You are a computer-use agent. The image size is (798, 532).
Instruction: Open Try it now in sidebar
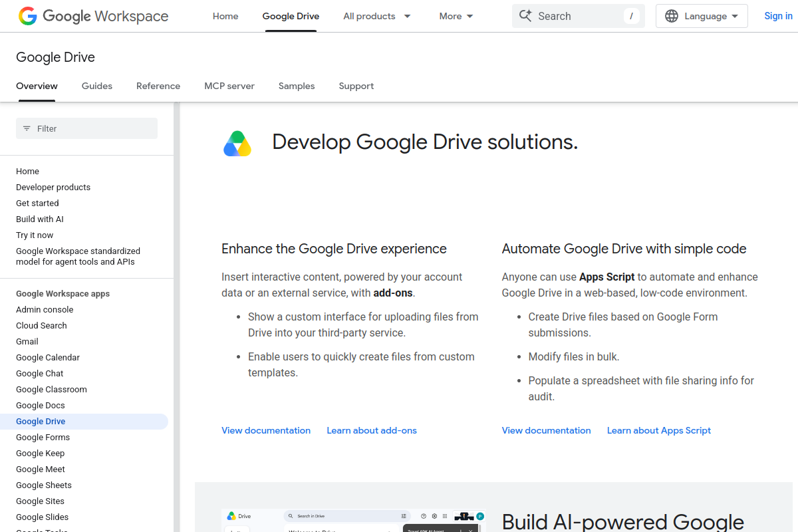[x=35, y=235]
